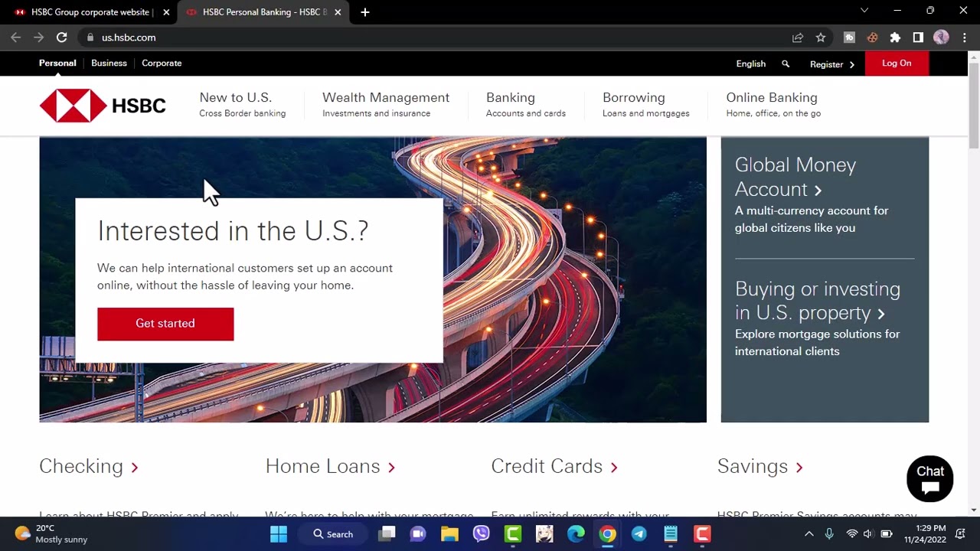Open the Chrome profile avatar
This screenshot has height=551, width=980.
click(x=941, y=37)
